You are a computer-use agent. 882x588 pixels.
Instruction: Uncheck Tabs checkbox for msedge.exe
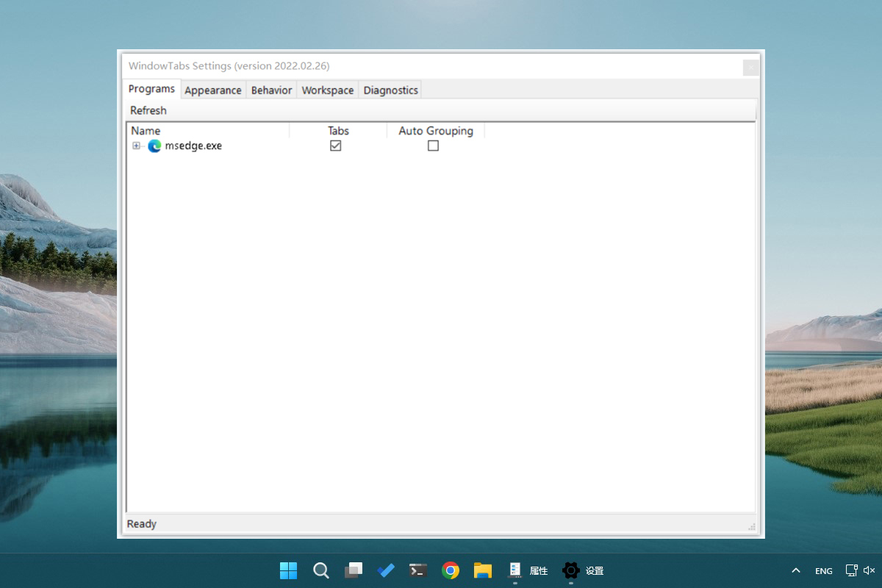click(x=336, y=146)
